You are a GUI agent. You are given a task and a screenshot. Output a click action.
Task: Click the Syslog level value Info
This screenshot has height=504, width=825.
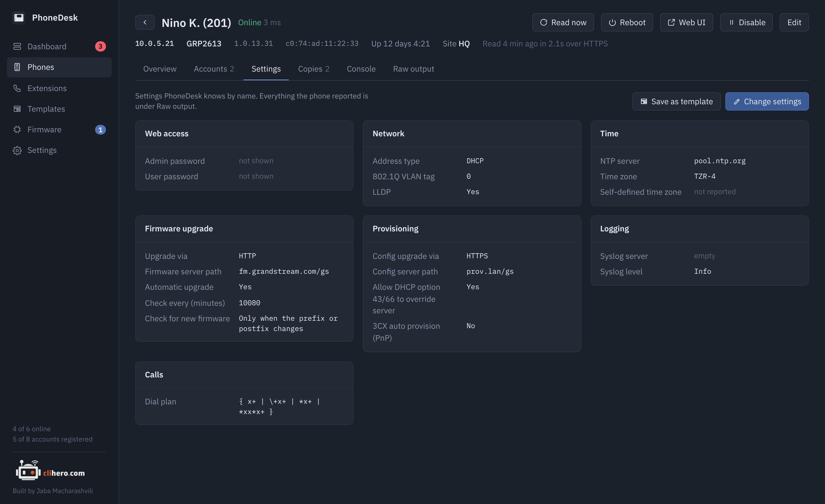702,271
